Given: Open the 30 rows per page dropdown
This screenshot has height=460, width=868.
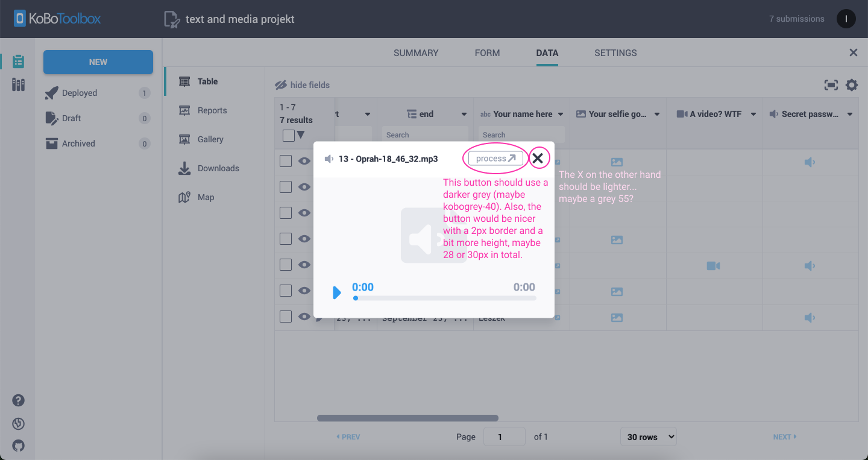Looking at the screenshot, I should pos(648,436).
